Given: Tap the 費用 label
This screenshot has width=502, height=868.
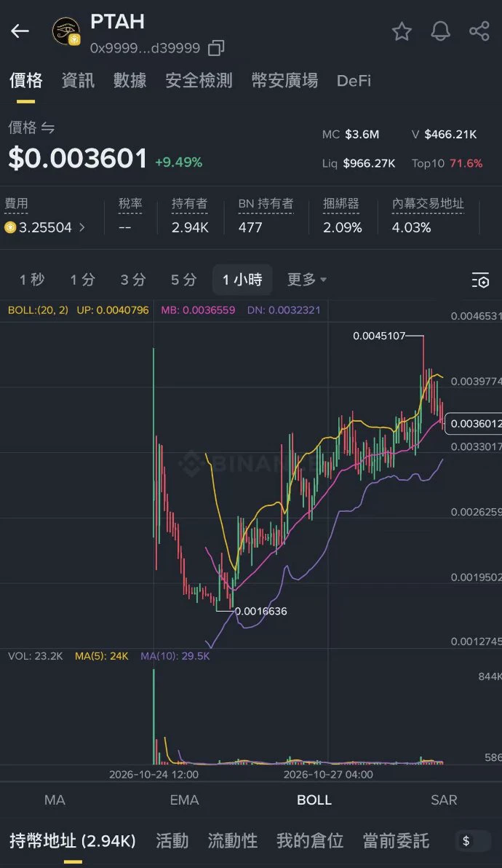Looking at the screenshot, I should (x=16, y=204).
